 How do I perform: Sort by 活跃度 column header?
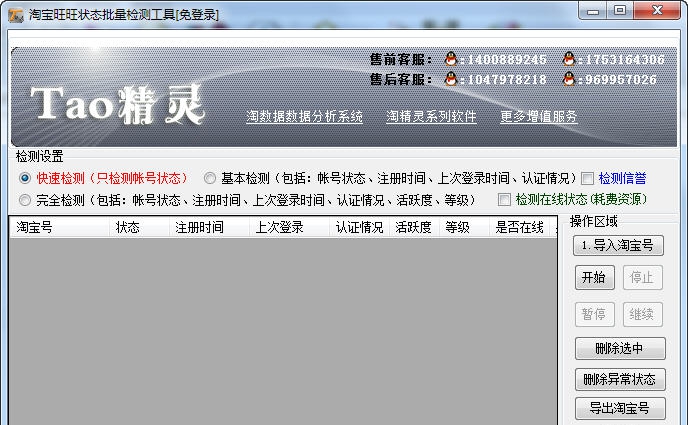click(x=414, y=227)
